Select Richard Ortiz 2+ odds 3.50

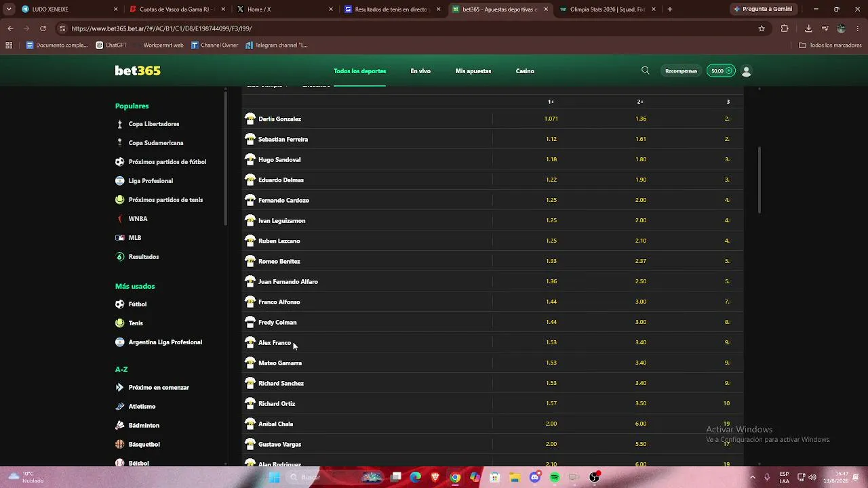point(641,403)
